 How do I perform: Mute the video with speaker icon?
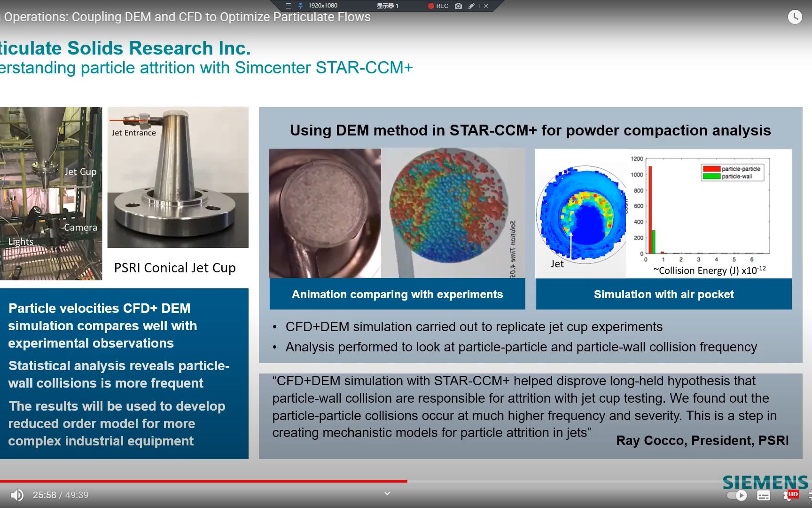pyautogui.click(x=17, y=495)
